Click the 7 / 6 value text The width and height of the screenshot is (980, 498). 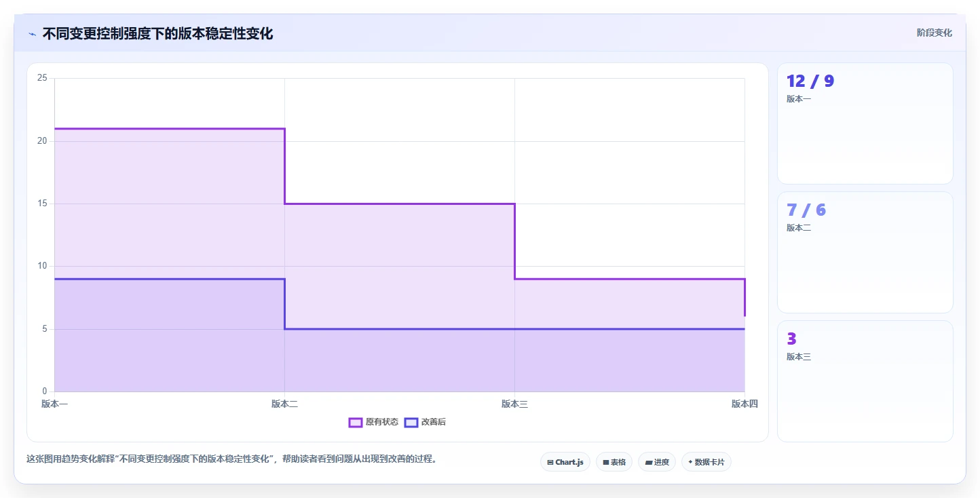click(806, 210)
